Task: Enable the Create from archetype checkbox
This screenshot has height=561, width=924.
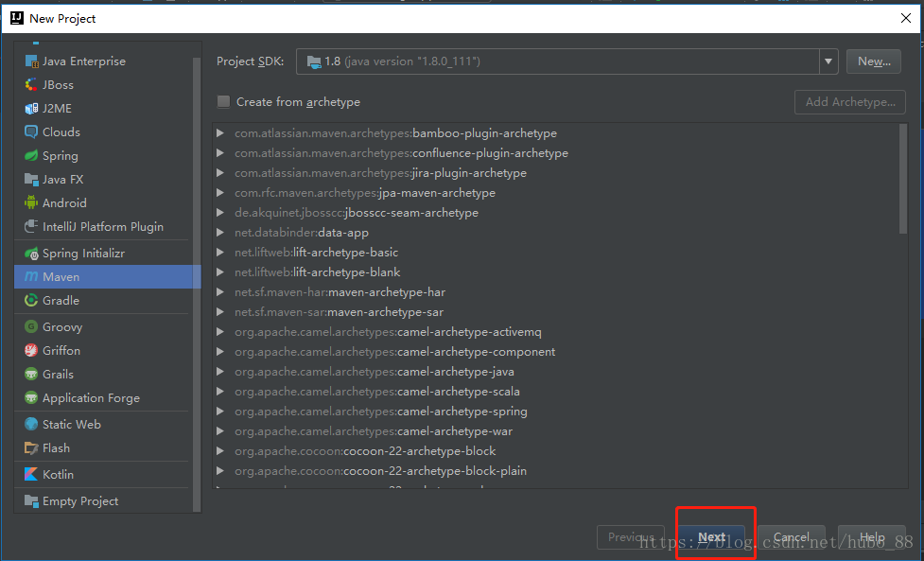Action: click(x=224, y=102)
